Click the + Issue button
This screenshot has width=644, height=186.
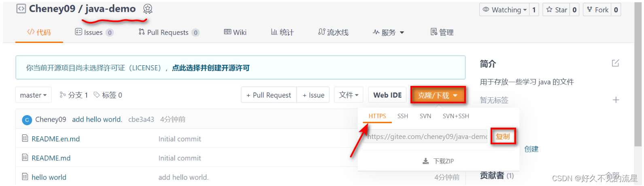[313, 95]
